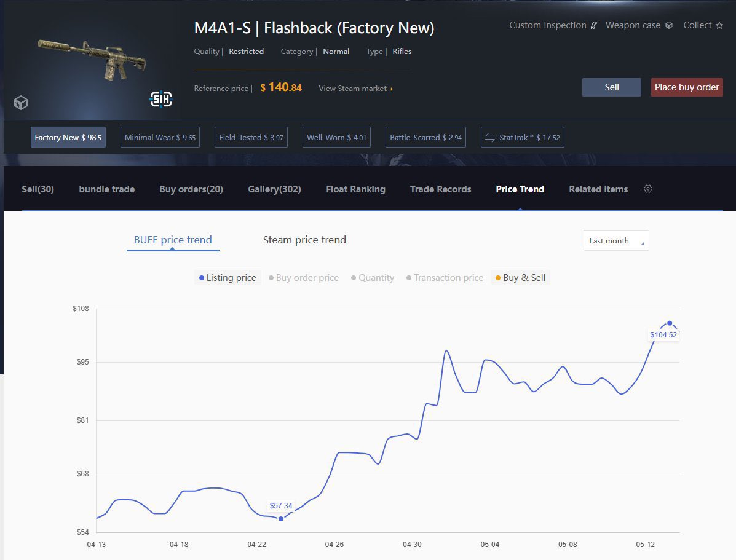Viewport: 736px width, 560px height.
Task: Open the Float Ranking tab
Action: 356,189
